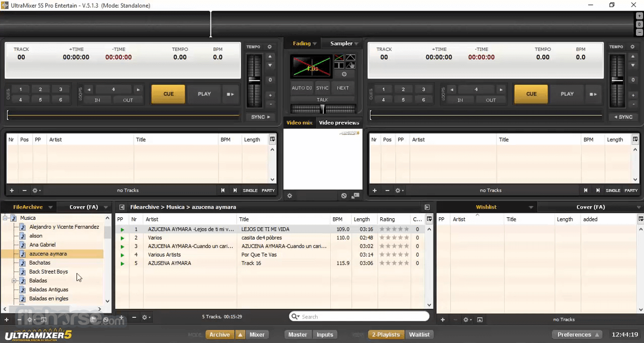The height and width of the screenshot is (343, 644).
Task: Add a track to the right playlist
Action: point(374,191)
